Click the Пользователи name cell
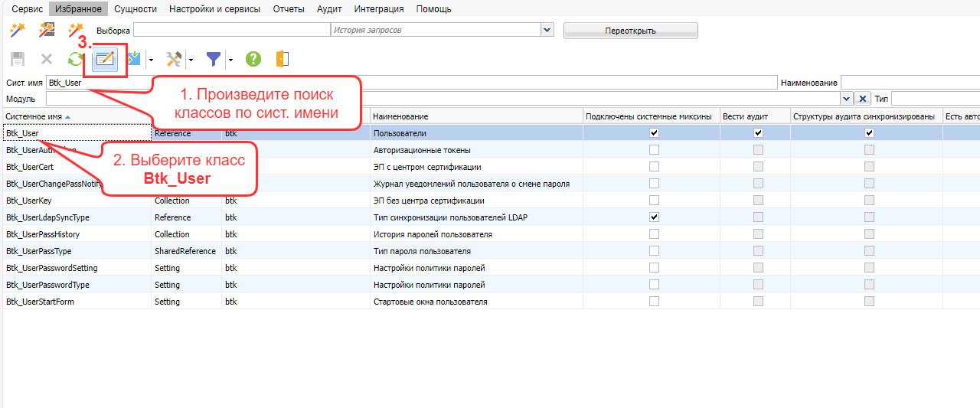This screenshot has width=980, height=408. tap(476, 133)
